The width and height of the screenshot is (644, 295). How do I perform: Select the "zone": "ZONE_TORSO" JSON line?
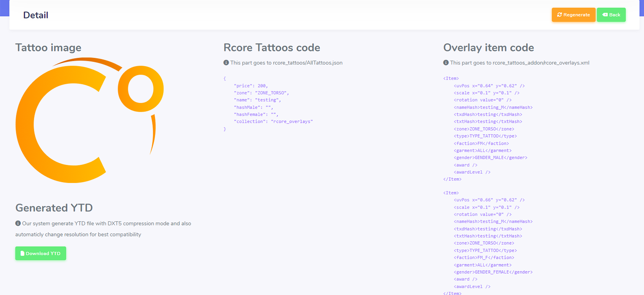coord(262,93)
